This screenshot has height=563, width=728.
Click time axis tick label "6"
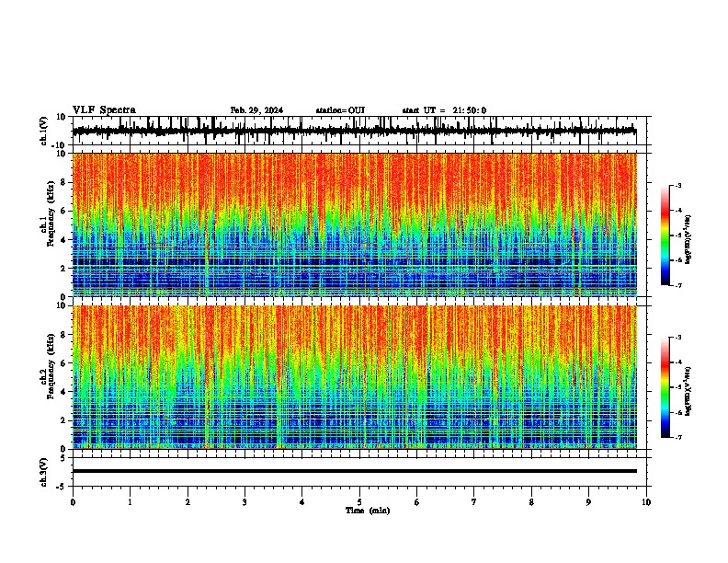click(x=416, y=502)
